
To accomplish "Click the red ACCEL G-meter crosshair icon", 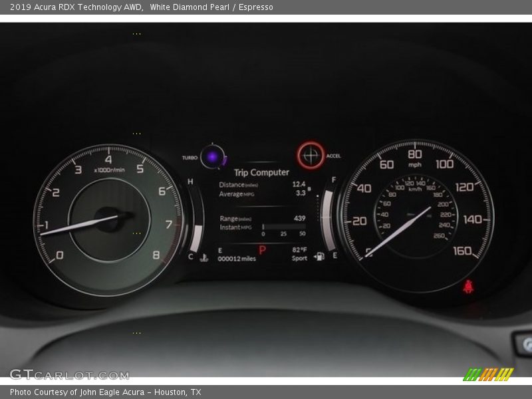I will click(x=311, y=156).
